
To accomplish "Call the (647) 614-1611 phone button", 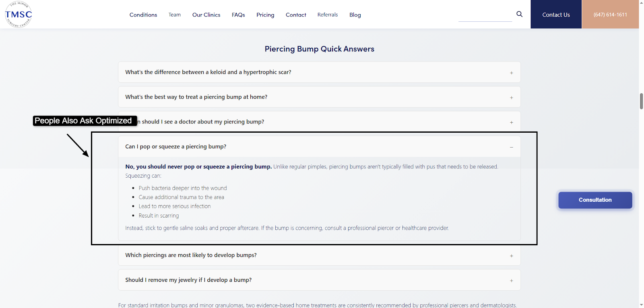I will coord(610,14).
